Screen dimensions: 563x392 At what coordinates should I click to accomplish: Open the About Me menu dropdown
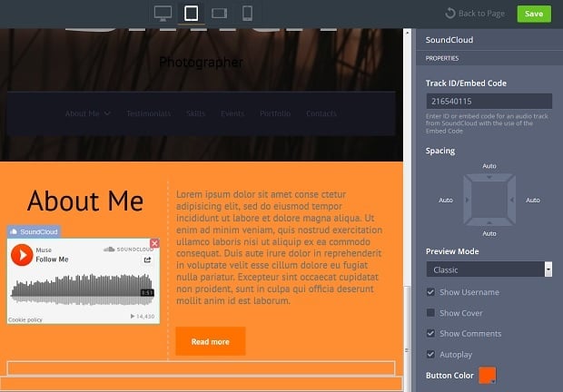click(x=88, y=113)
